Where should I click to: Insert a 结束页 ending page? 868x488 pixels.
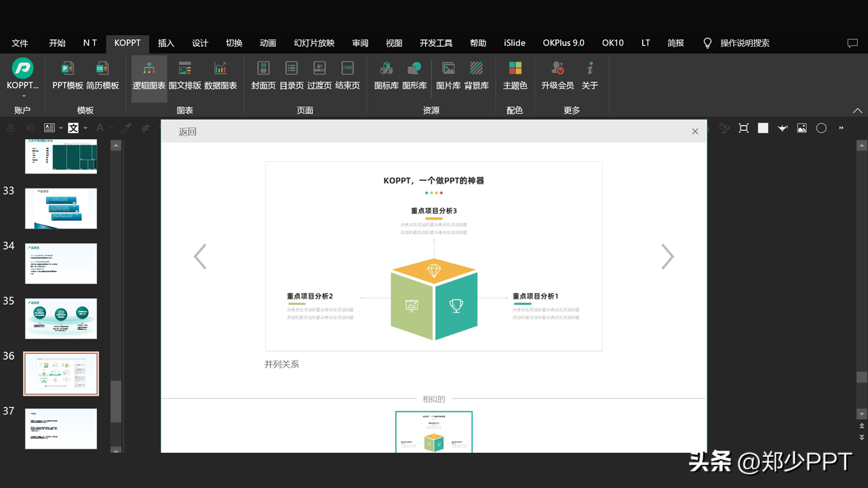click(x=347, y=75)
